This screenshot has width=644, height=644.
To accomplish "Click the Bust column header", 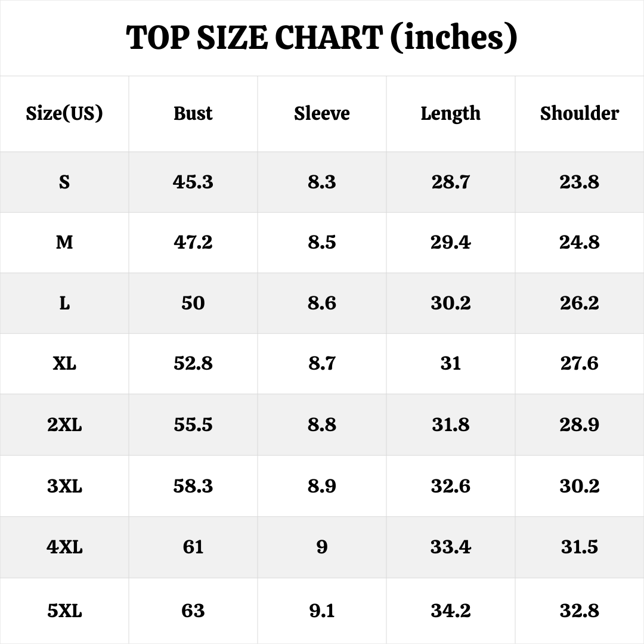I will click(x=193, y=113).
